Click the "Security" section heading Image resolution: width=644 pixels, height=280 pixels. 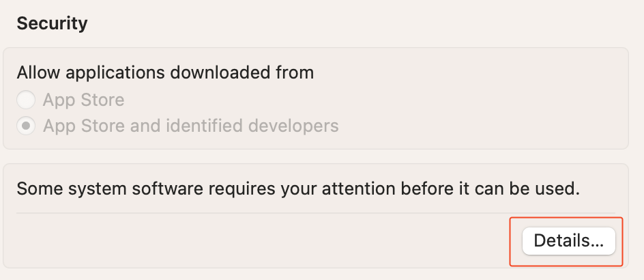52,23
